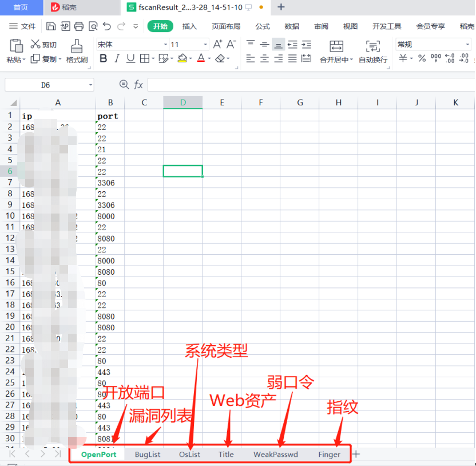Undo the last action
Image resolution: width=476 pixels, height=466 pixels.
tap(106, 26)
